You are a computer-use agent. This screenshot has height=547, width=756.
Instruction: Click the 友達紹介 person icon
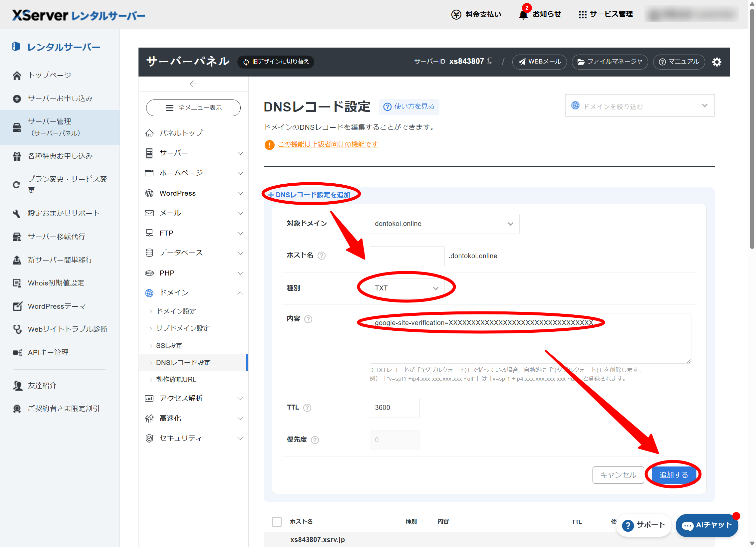point(17,385)
